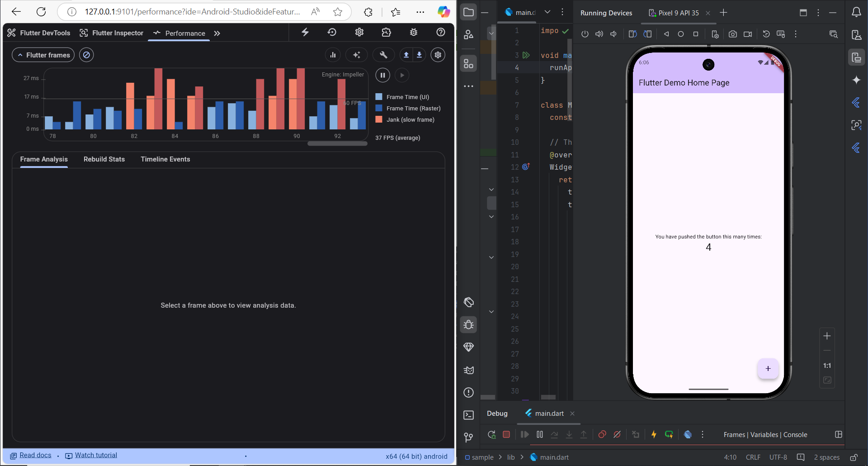This screenshot has height=466, width=868.
Task: Open the Timeline Events tab
Action: (x=165, y=159)
